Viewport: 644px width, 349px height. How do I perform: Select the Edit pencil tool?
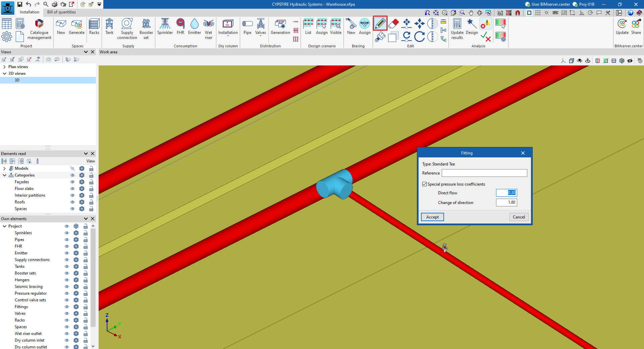380,23
